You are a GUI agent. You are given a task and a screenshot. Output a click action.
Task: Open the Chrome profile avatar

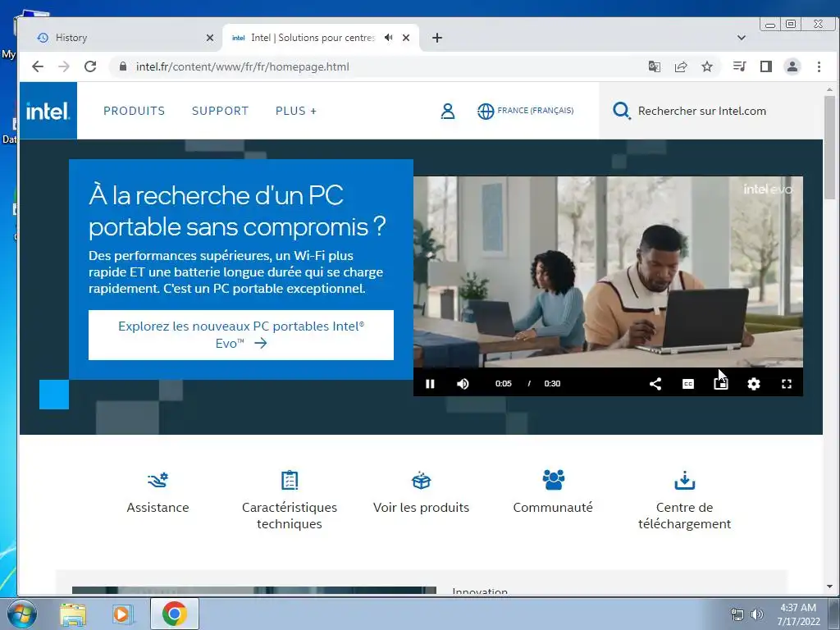pos(792,66)
